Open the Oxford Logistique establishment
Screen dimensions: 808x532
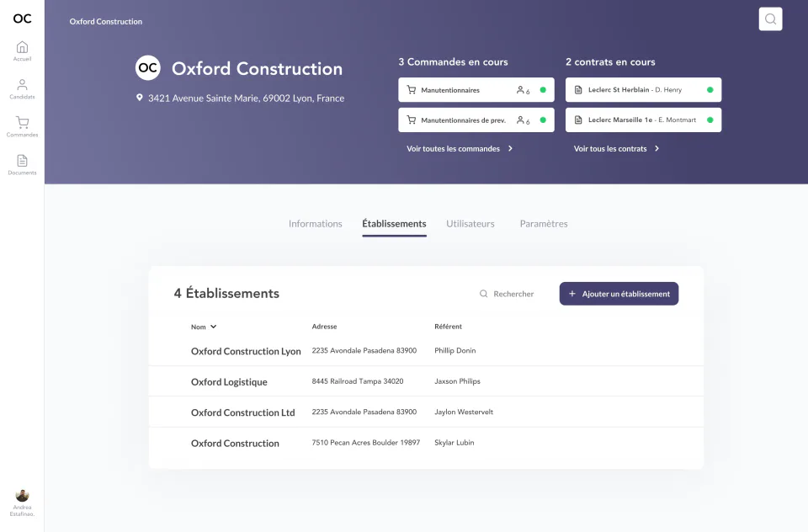pos(426,381)
